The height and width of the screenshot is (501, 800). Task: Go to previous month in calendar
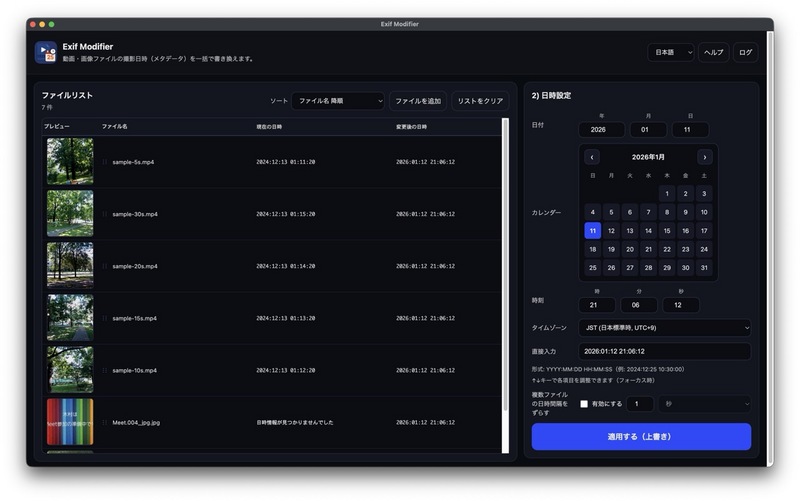[592, 157]
